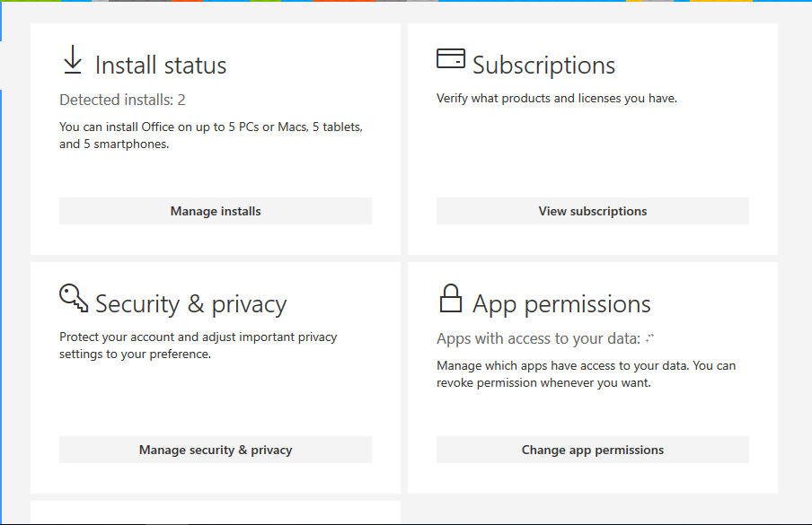812x525 pixels.
Task: Click the partially visible card below Security & privacy
Action: [216, 512]
